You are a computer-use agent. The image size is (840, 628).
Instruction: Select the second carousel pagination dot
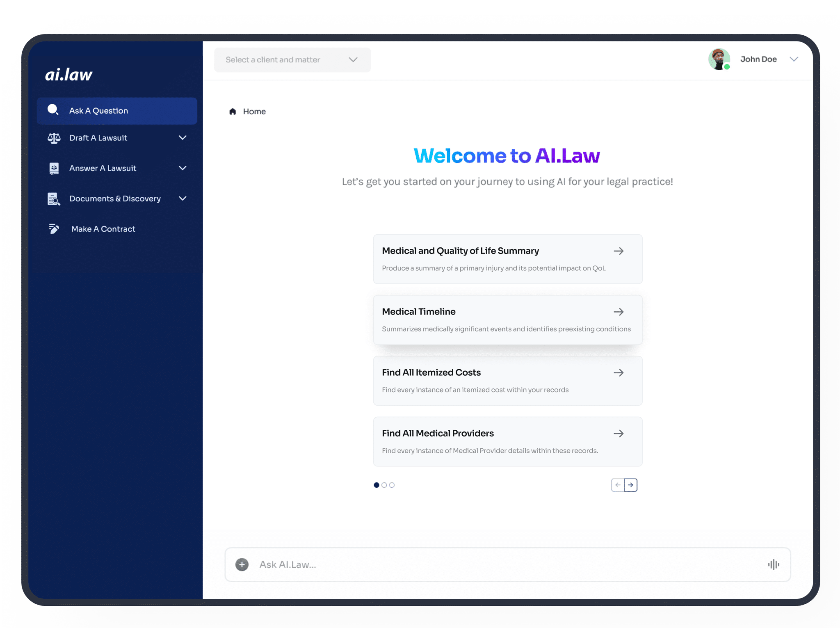click(384, 485)
